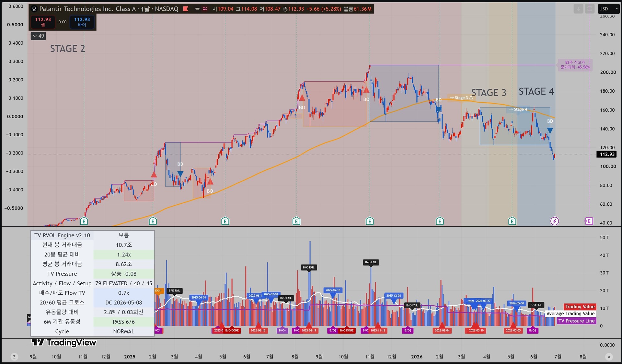The width and height of the screenshot is (622, 364).
Task: Click the 상승 -0.08 TV Pressure value
Action: click(x=124, y=274)
